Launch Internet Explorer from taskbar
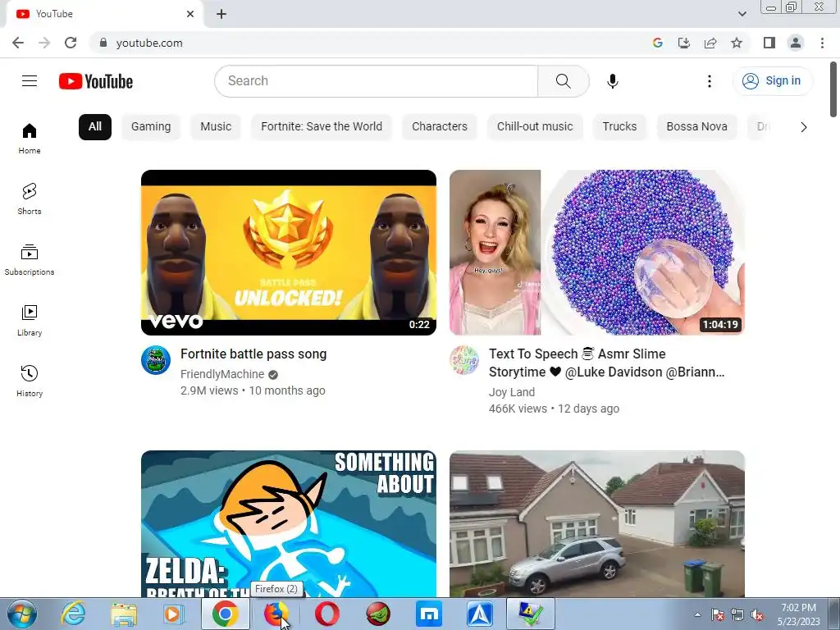The width and height of the screenshot is (840, 630). (x=72, y=614)
